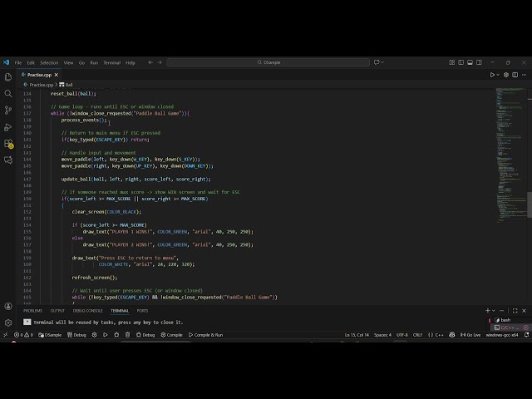Image resolution: width=532 pixels, height=399 pixels.
Task: Select the bash terminal entry
Action: coord(508,320)
